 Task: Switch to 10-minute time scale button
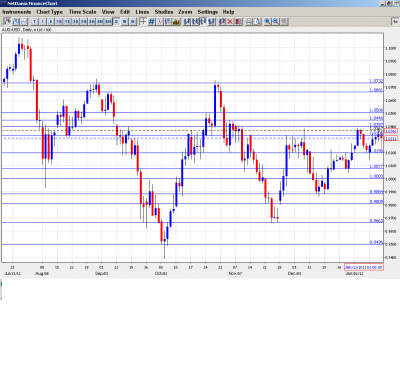click(x=59, y=22)
